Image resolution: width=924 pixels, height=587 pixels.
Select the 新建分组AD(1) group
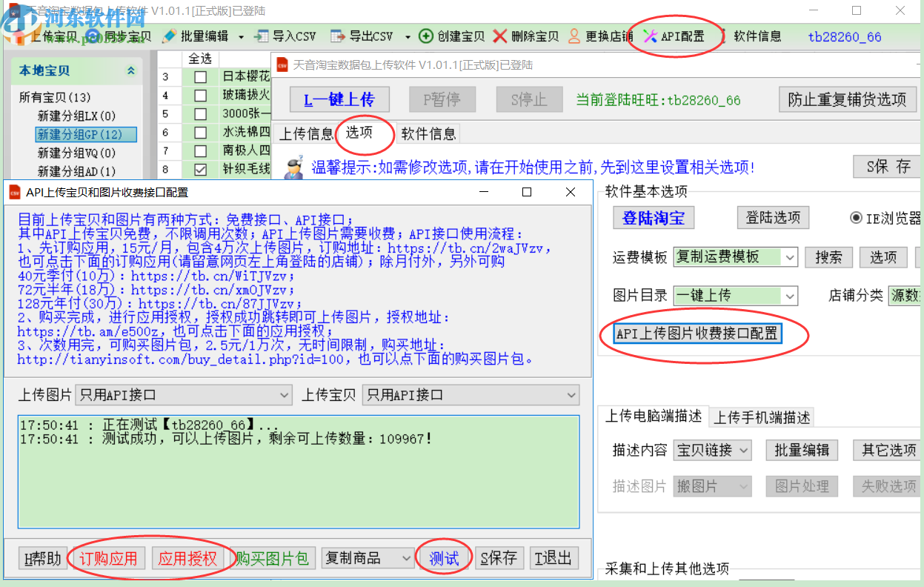point(74,170)
